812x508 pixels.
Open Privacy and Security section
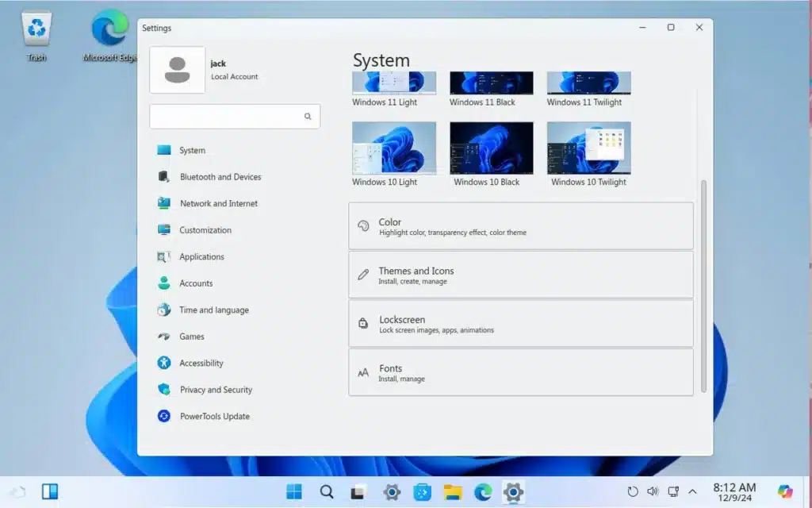click(x=216, y=390)
